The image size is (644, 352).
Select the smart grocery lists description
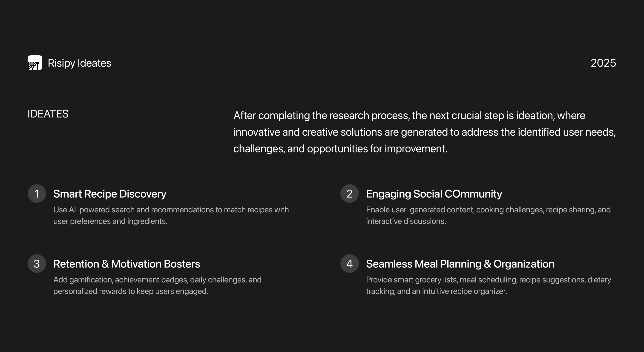click(x=488, y=285)
